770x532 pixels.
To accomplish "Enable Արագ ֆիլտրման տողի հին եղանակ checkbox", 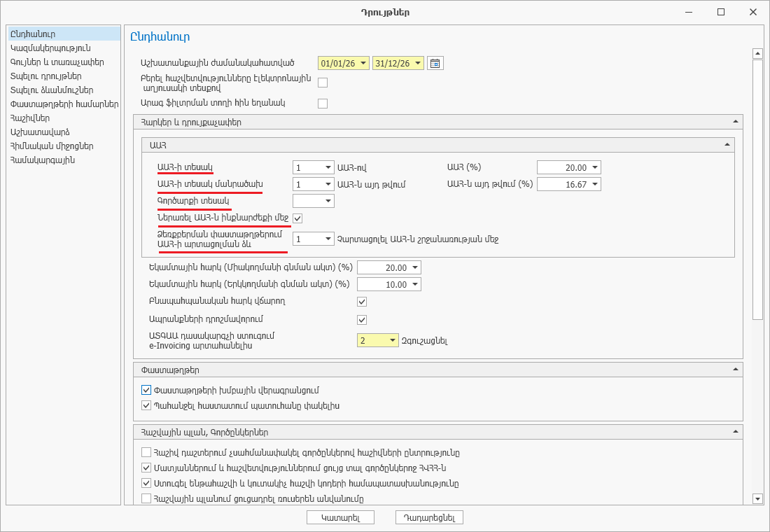I will coord(323,104).
